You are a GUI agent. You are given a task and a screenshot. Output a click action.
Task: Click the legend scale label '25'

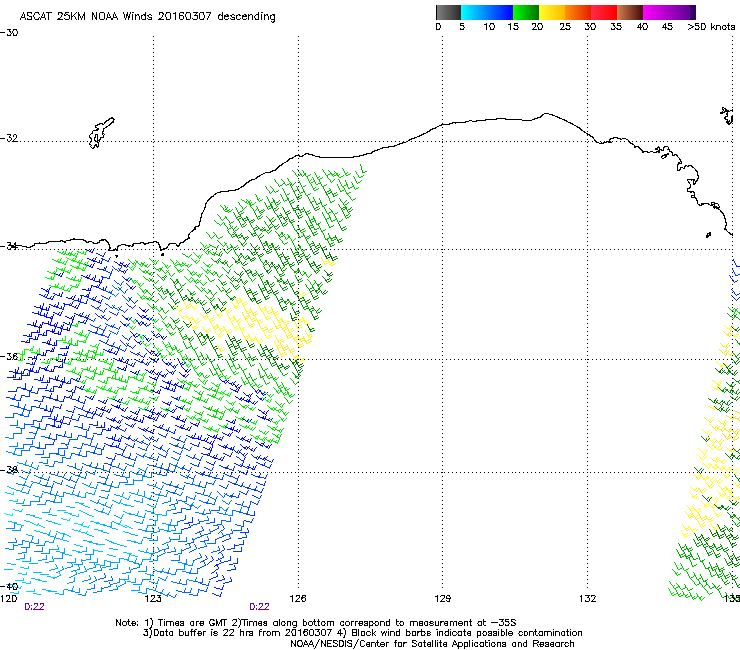tap(565, 27)
